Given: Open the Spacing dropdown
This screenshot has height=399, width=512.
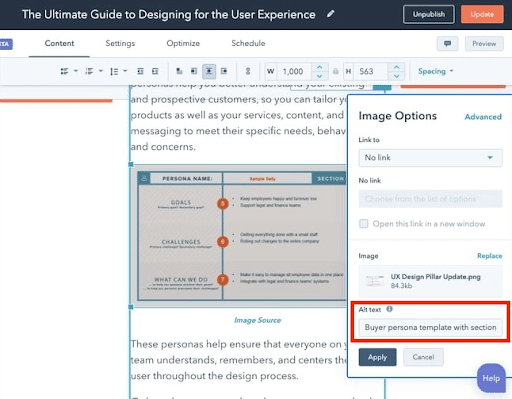Looking at the screenshot, I should point(436,71).
